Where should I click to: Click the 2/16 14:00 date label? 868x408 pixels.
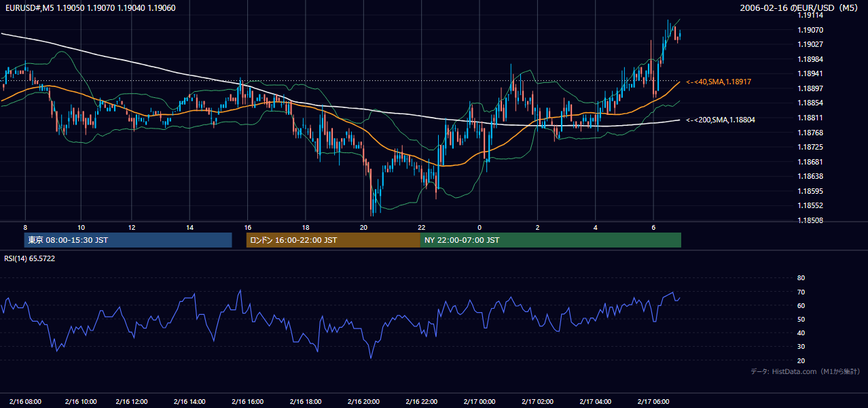[189, 401]
